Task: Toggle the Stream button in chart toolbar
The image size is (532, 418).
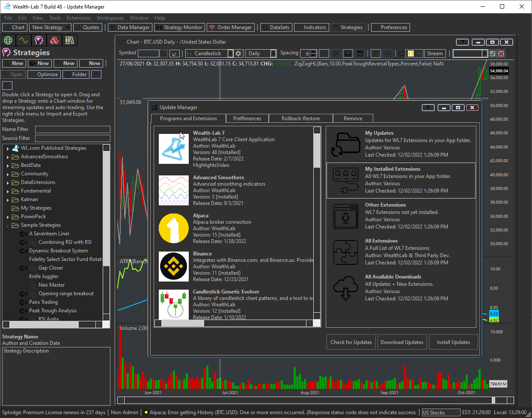Action: (x=435, y=53)
